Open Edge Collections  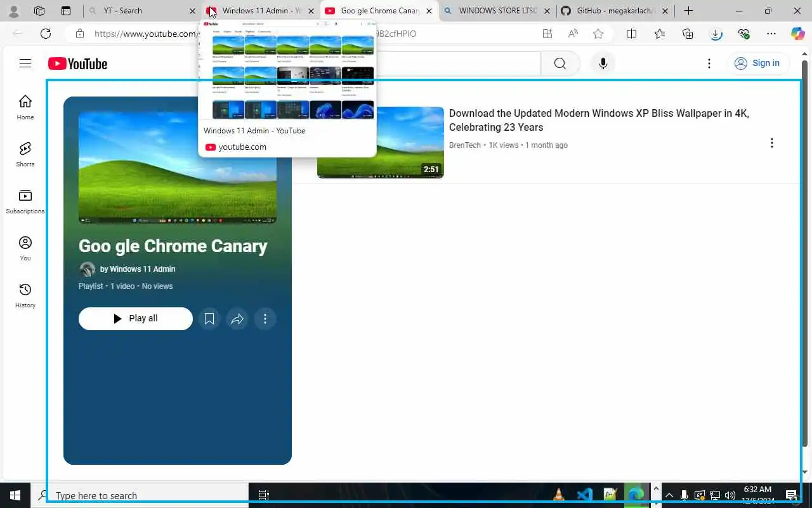pyautogui.click(x=688, y=34)
